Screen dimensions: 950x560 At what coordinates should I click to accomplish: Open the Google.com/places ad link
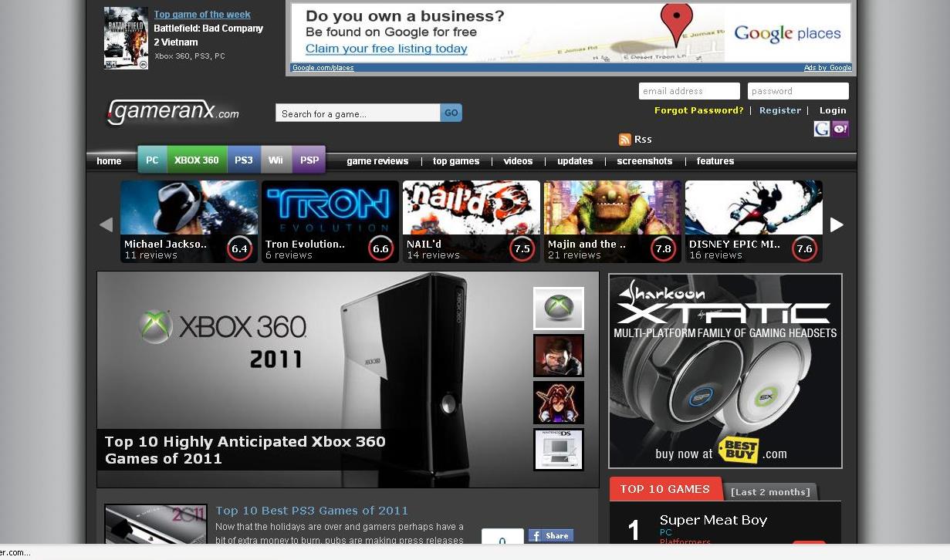[x=323, y=68]
